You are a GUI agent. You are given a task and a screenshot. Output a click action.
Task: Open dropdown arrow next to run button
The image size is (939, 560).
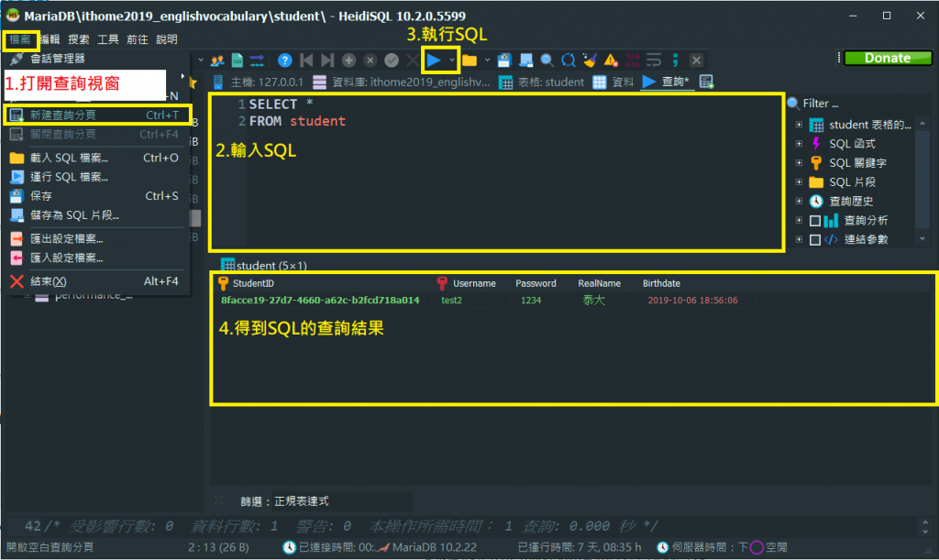452,60
